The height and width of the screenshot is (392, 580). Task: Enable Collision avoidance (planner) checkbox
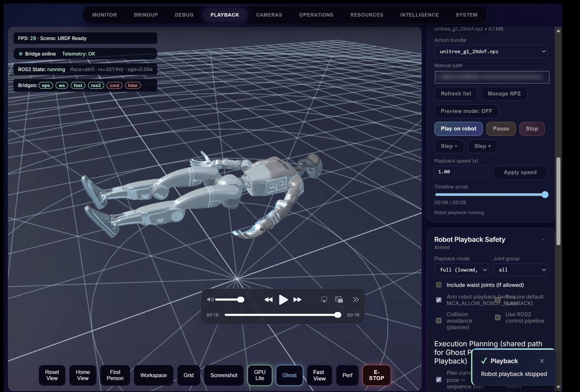pyautogui.click(x=438, y=320)
